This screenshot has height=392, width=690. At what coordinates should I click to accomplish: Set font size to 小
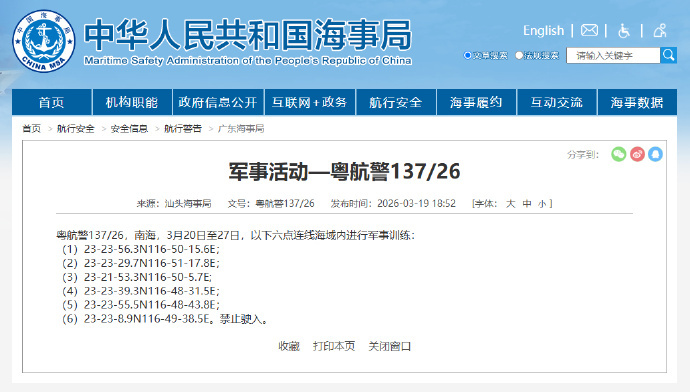[x=542, y=204]
